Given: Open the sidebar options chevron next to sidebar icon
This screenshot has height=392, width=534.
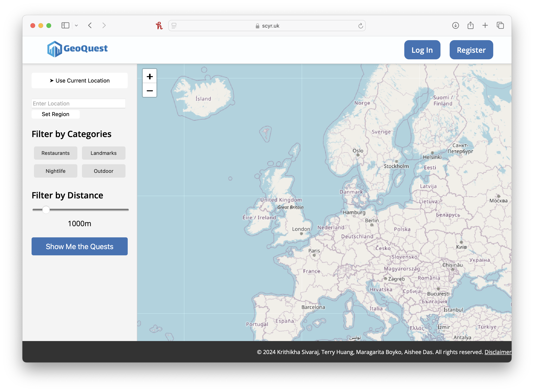Looking at the screenshot, I should 76,25.
